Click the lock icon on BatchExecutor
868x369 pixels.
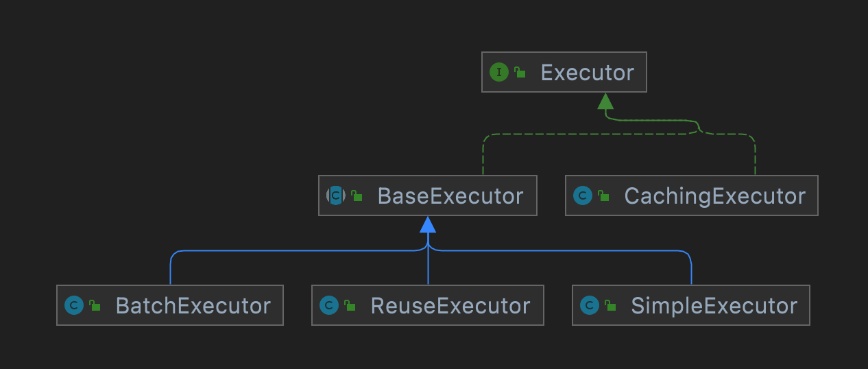pyautogui.click(x=95, y=306)
